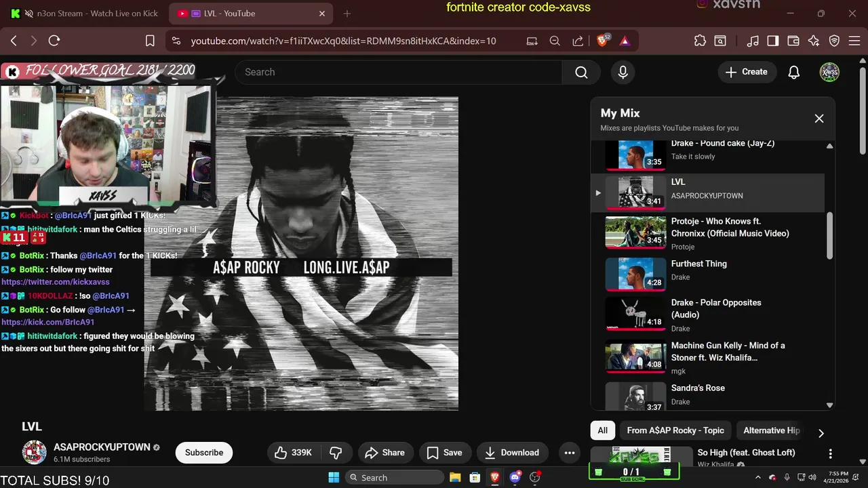The image size is (868, 488).
Task: Toggle the browser sidebar panel icon
Action: tap(772, 41)
